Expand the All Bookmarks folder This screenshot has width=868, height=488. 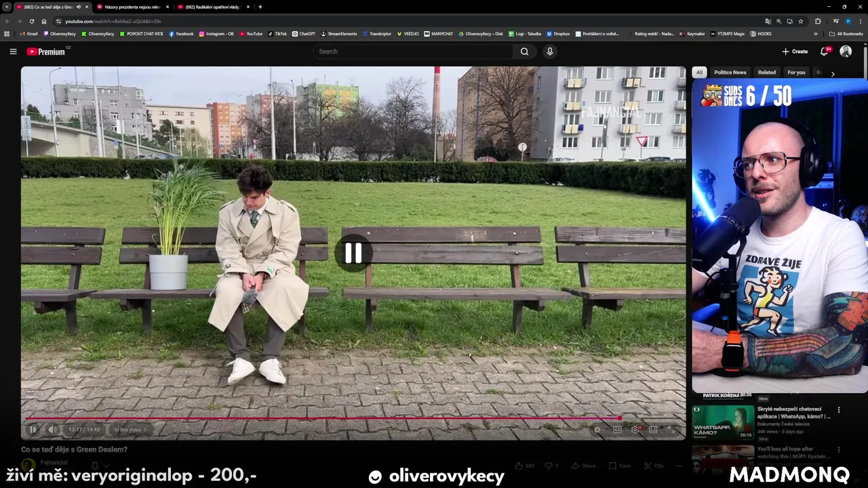846,34
